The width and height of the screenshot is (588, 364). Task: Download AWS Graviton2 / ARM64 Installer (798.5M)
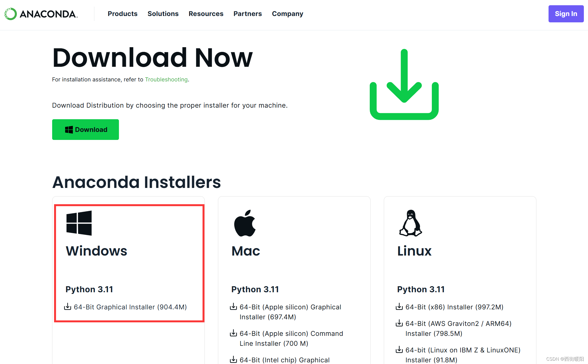(458, 329)
